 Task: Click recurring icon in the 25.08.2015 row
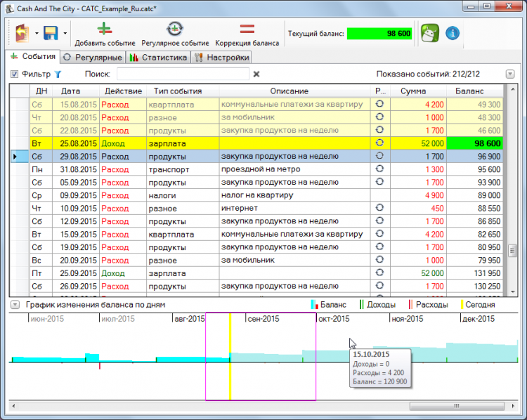tap(380, 143)
